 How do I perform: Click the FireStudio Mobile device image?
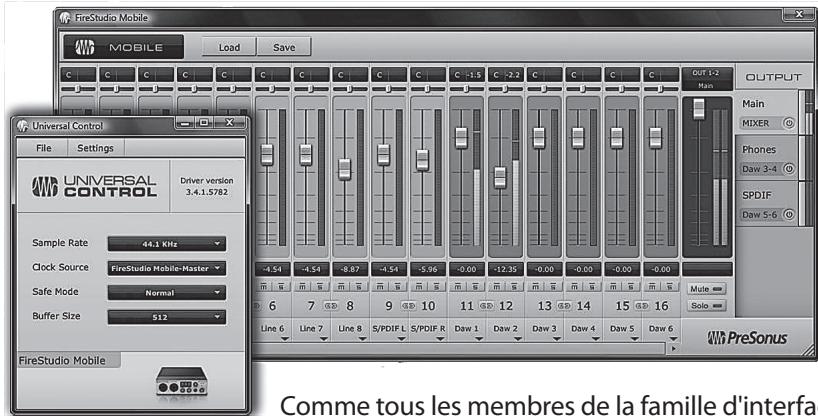pos(182,382)
